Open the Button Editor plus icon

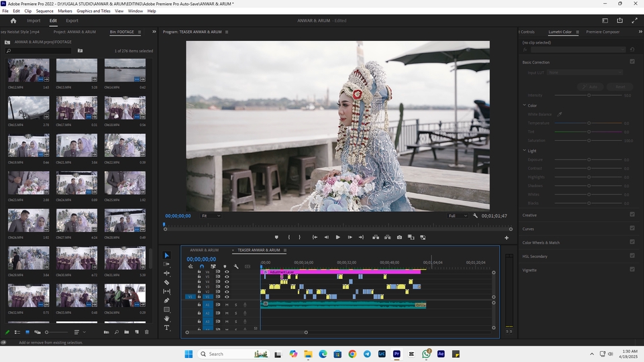(506, 237)
